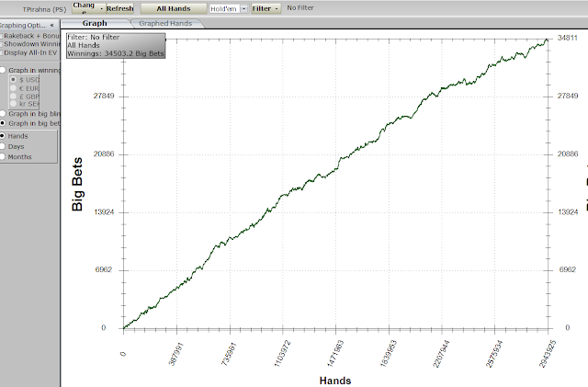Switch to the Graph tab
The width and height of the screenshot is (588, 387).
(95, 23)
